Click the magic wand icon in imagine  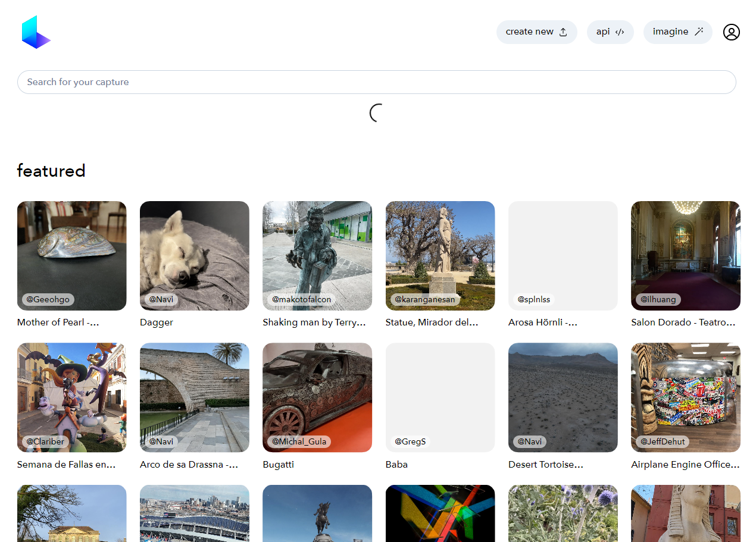[x=699, y=32]
